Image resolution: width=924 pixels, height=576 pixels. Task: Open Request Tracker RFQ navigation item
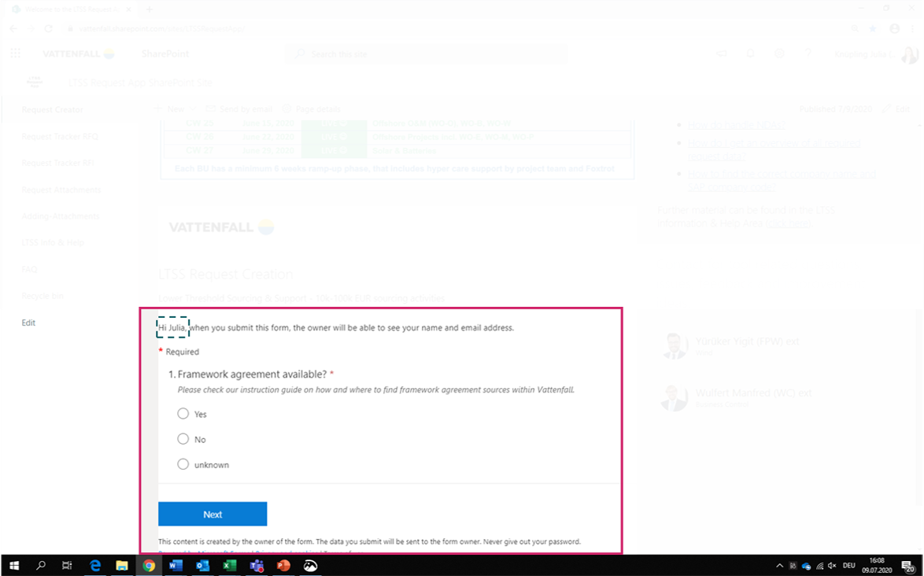click(x=60, y=136)
